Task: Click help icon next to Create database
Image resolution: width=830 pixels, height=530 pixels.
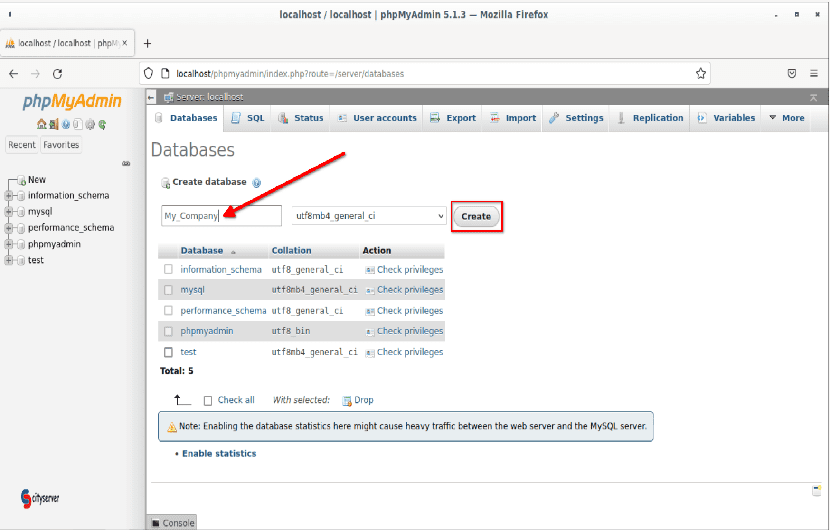Action: coord(257,183)
